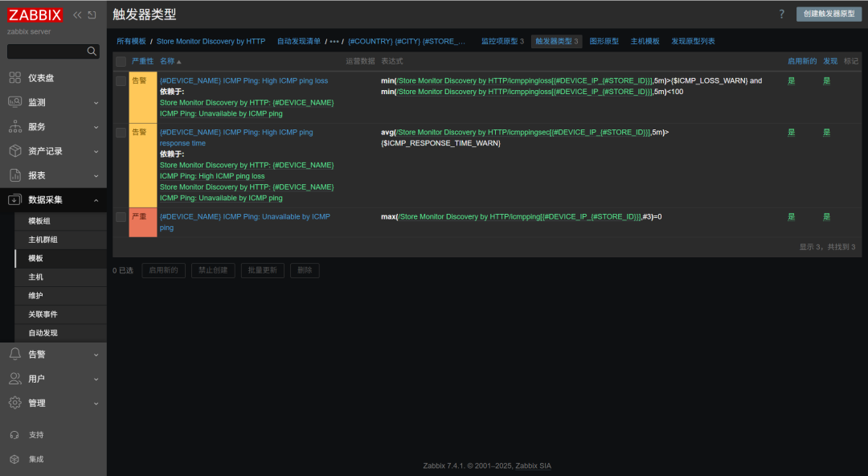
Task: Open help question mark icon
Action: point(782,14)
